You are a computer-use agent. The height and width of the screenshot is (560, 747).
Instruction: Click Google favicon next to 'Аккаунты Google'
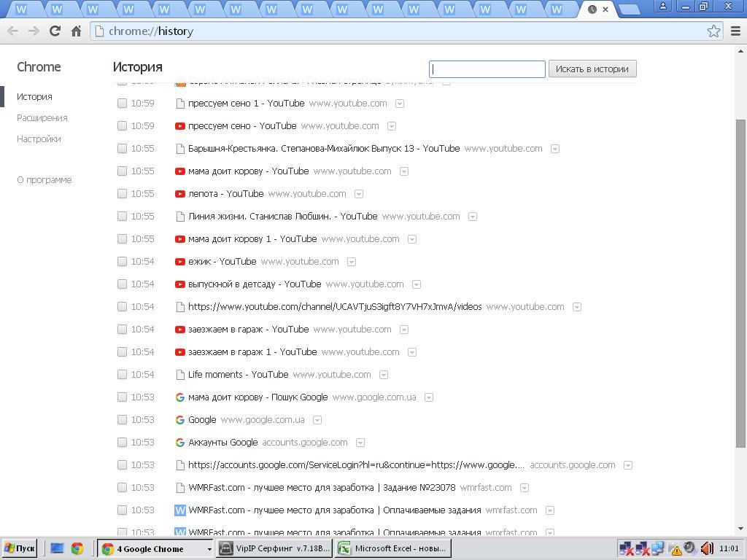point(179,443)
